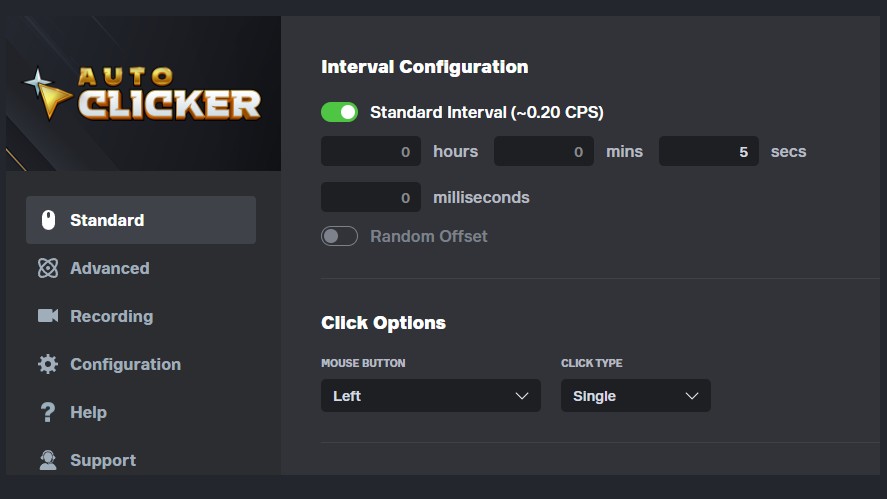Click the MOUSE BUTTON label
887x499 pixels.
363,363
